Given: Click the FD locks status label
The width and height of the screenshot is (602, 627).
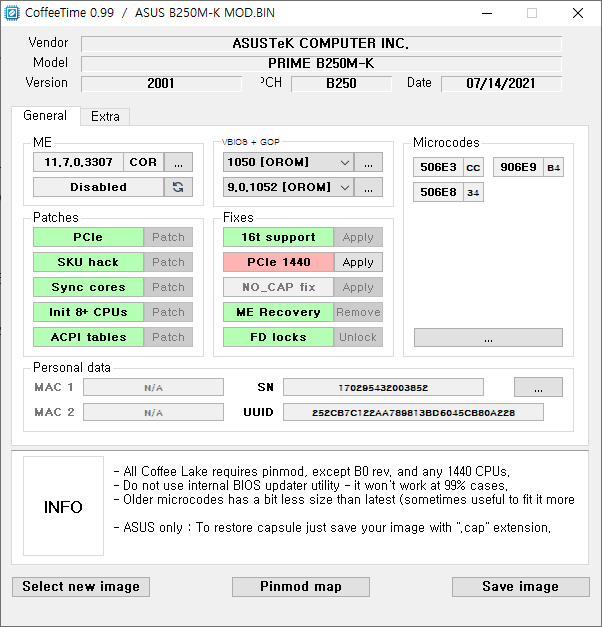Looking at the screenshot, I should pos(278,337).
